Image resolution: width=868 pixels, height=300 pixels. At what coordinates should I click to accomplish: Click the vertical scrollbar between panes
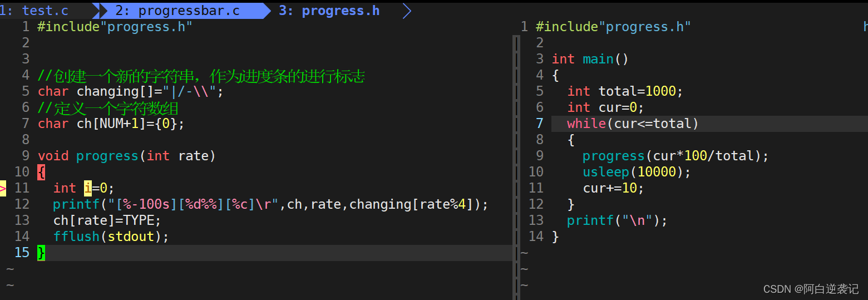pos(516,167)
